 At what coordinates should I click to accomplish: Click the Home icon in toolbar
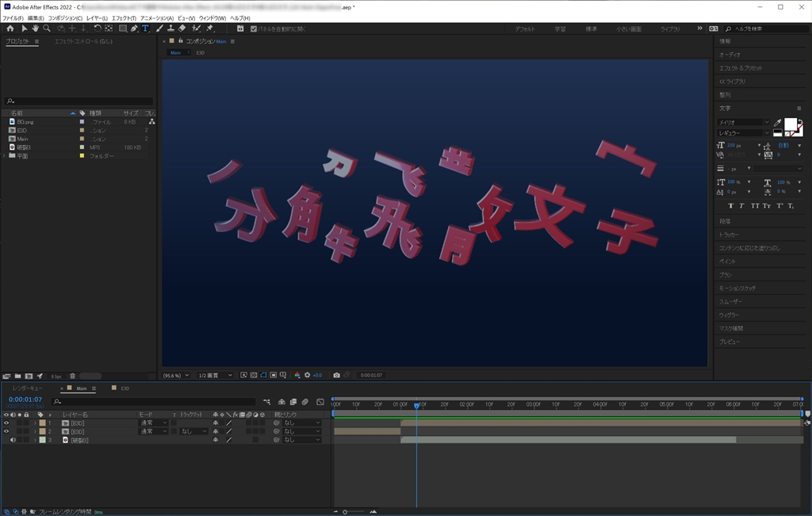10,29
